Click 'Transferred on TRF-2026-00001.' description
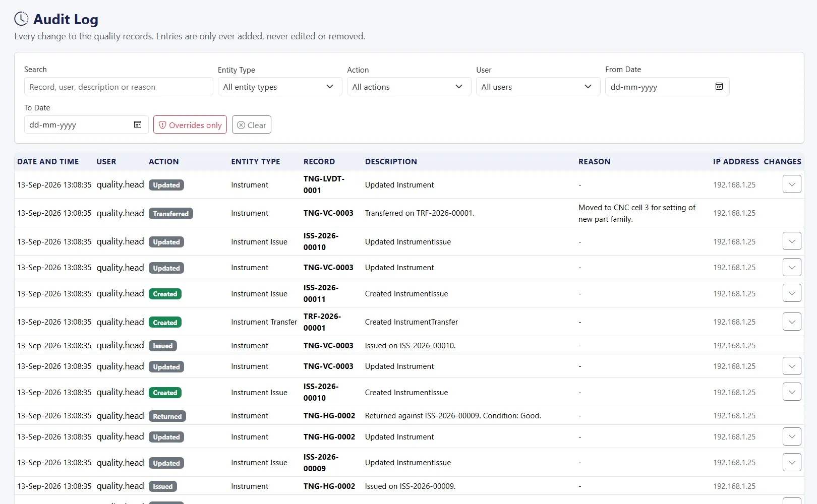Viewport: 817px width, 504px height. (420, 213)
